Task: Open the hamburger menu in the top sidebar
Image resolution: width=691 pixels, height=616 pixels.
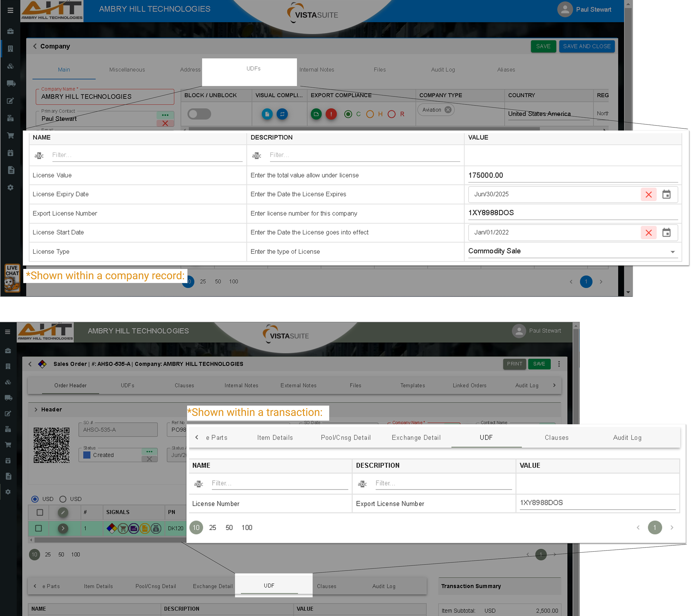Action: click(x=10, y=10)
